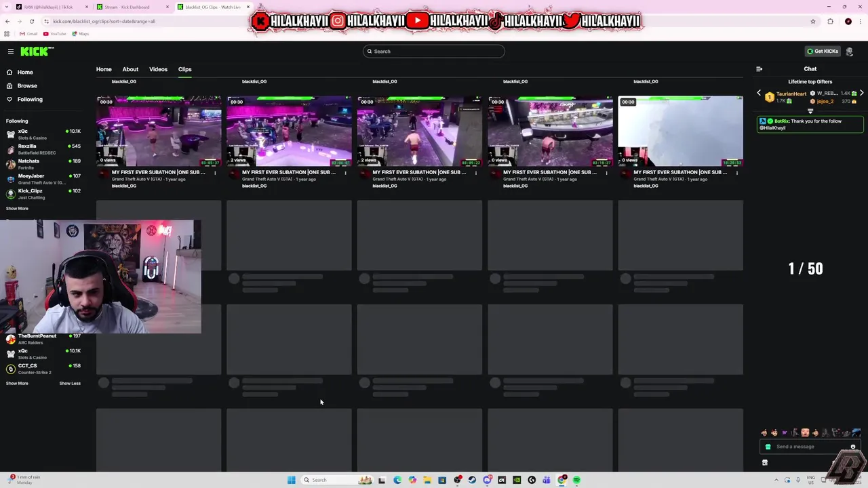Screen dimensions: 868x488
Task: Collapse the top gifters leaderboard
Action: coord(810,111)
